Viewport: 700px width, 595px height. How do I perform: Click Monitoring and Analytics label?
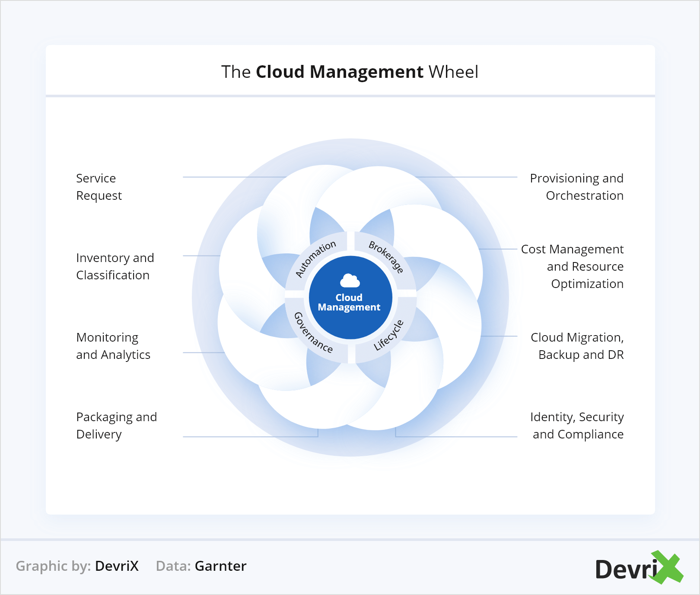(113, 346)
